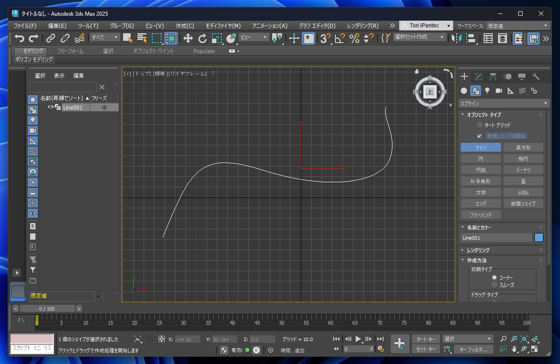Open the Hierarchy panel tab
The width and height of the screenshot is (560, 364).
pos(493,76)
